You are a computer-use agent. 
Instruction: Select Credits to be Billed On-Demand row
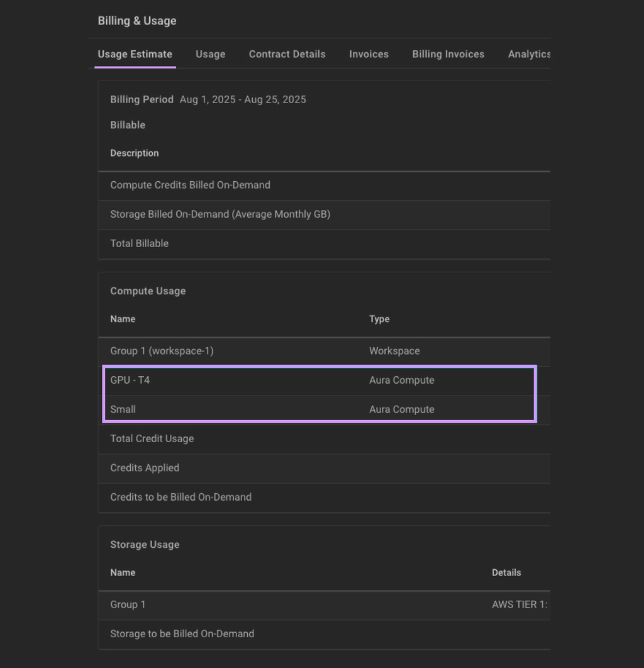[180, 497]
